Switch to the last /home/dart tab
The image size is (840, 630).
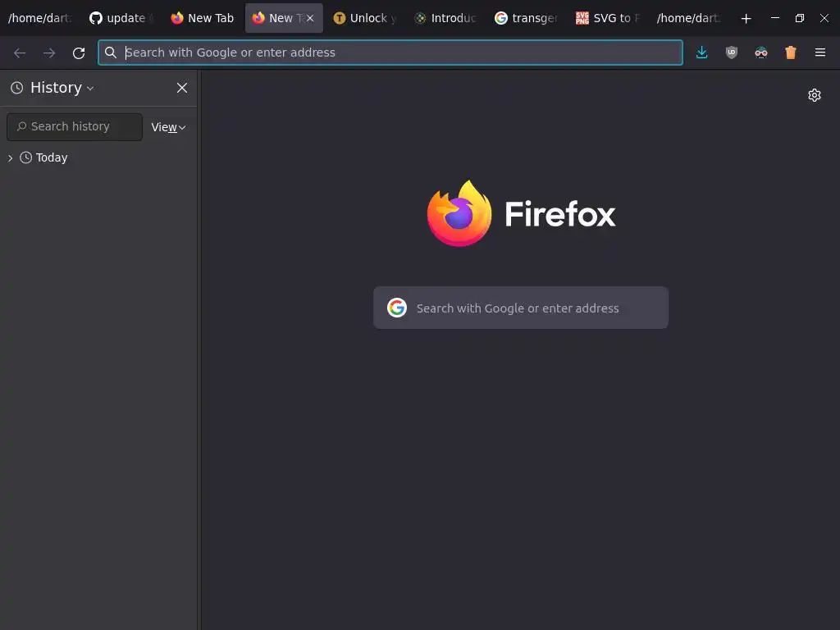689,18
